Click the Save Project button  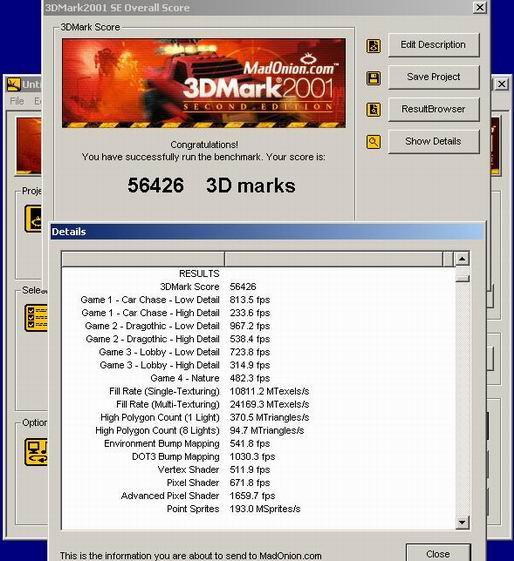click(x=434, y=77)
